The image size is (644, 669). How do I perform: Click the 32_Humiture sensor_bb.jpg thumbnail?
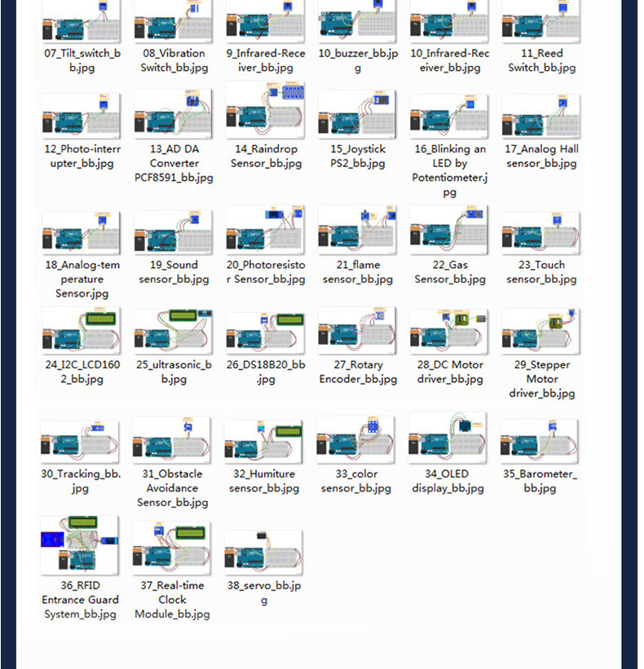pyautogui.click(x=264, y=442)
